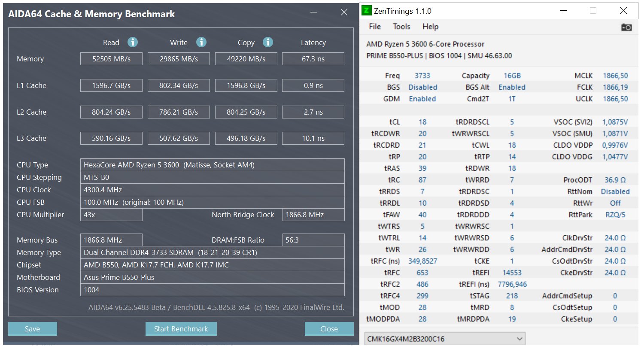Image resolution: width=644 pixels, height=346 pixels.
Task: Click the MCLK value 1866,50
Action: coord(615,76)
